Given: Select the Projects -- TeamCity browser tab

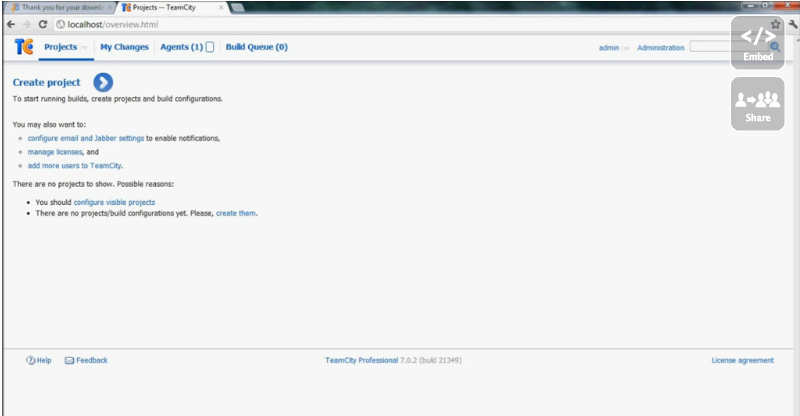Looking at the screenshot, I should [172, 8].
